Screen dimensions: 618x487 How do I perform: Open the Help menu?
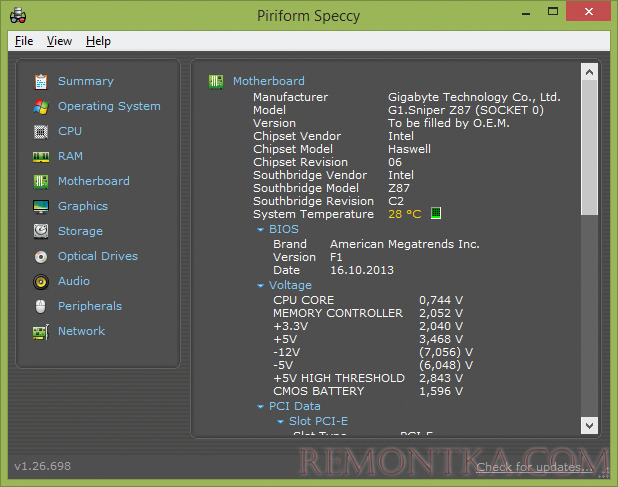click(98, 41)
